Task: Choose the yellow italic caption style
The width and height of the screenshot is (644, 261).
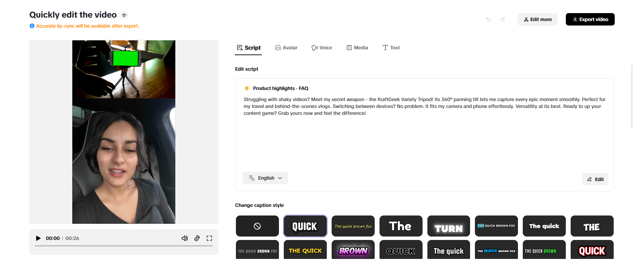Action: (x=353, y=226)
